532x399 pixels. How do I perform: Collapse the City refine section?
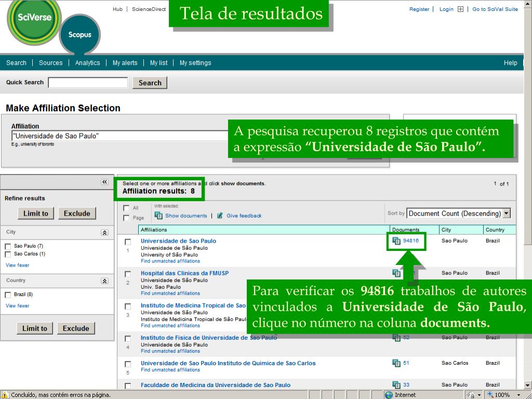pyautogui.click(x=104, y=233)
